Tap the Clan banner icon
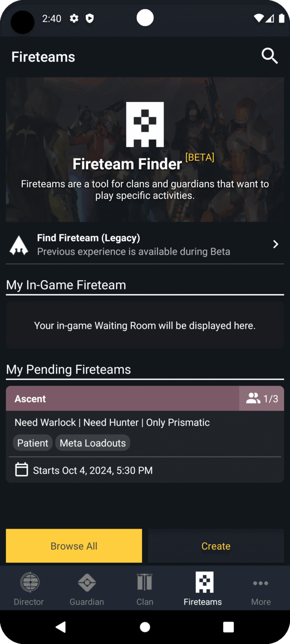 (x=144, y=582)
